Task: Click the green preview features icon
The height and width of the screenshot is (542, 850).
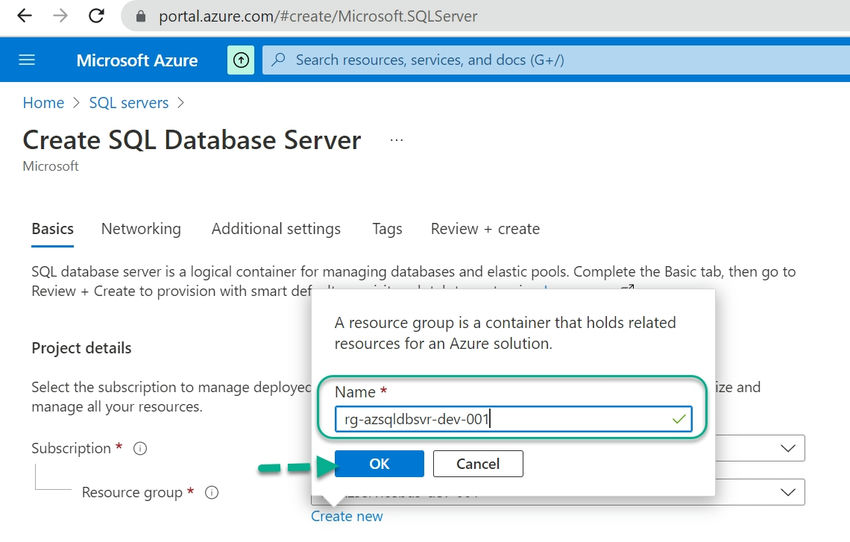Action: click(240, 60)
